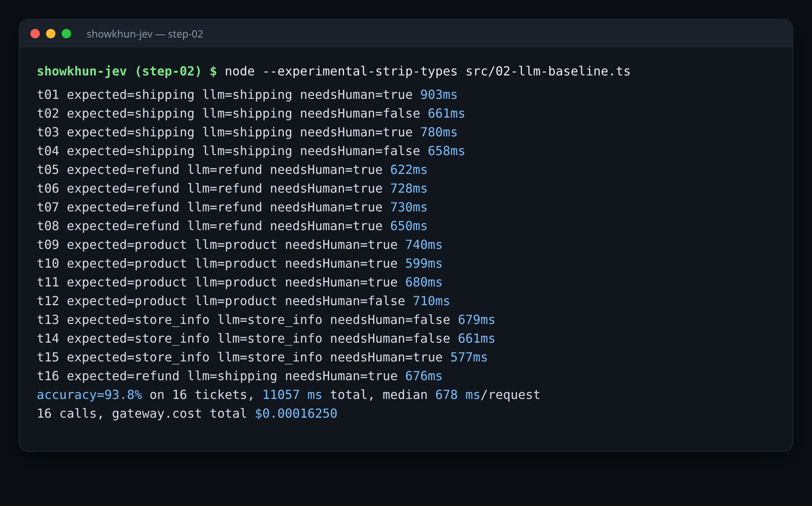The height and width of the screenshot is (506, 812).
Task: Click the 599ms timing on row t10
Action: [x=424, y=263]
